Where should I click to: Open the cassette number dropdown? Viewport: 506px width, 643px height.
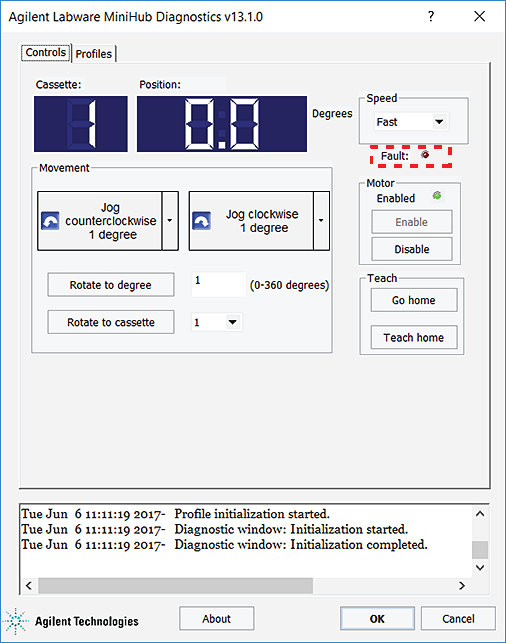click(217, 322)
